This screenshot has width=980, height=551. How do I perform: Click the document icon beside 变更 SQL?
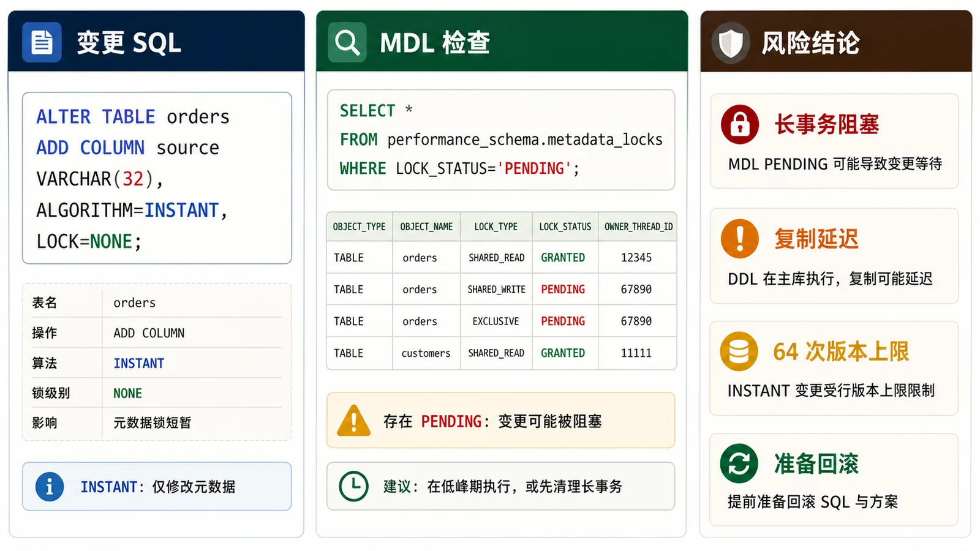42,42
